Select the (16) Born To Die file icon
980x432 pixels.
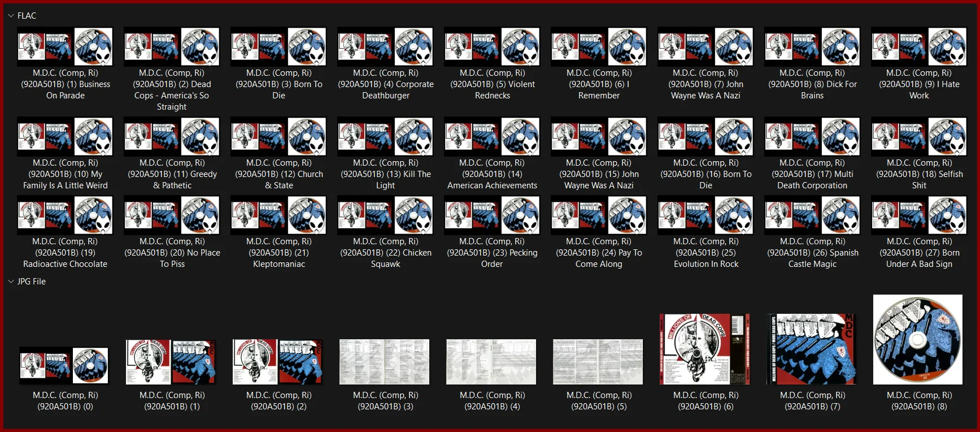click(x=705, y=136)
